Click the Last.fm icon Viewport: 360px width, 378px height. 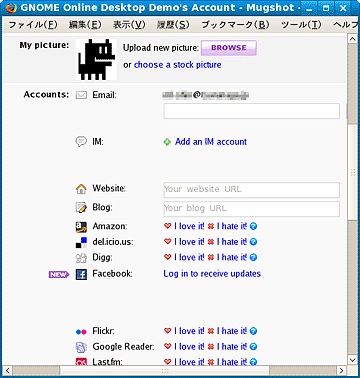click(x=81, y=361)
